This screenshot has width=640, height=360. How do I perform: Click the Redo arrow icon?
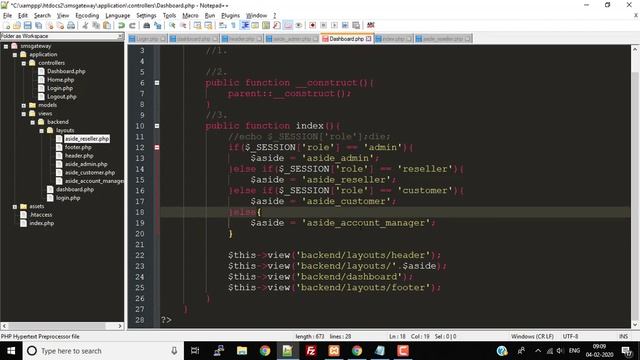132,25
